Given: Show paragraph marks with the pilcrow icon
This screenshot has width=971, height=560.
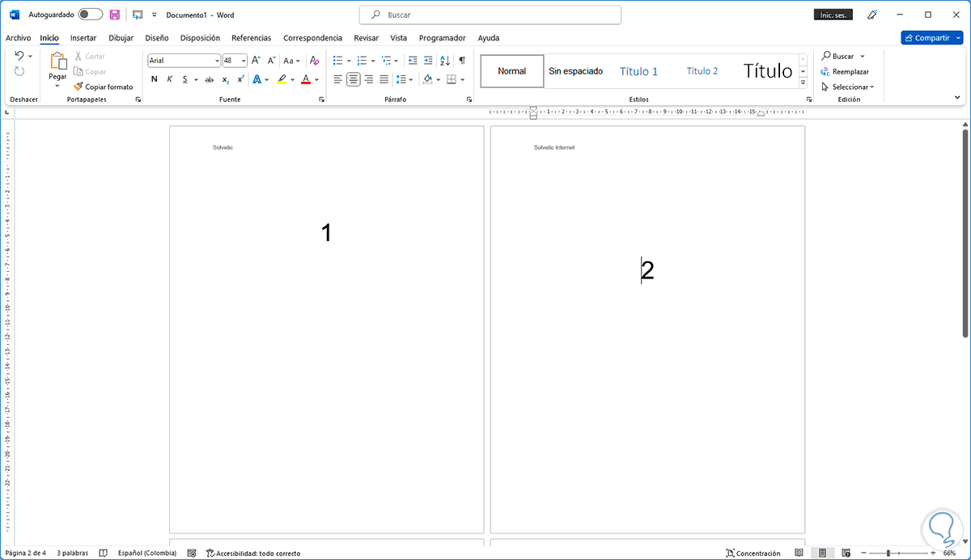Looking at the screenshot, I should (x=462, y=61).
